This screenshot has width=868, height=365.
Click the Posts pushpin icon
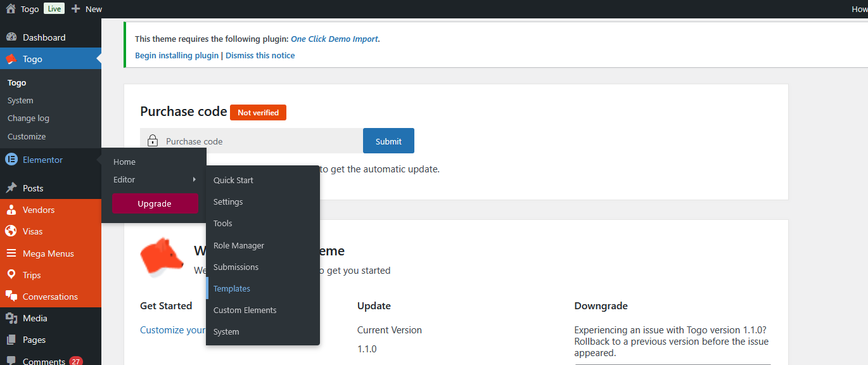click(x=11, y=188)
